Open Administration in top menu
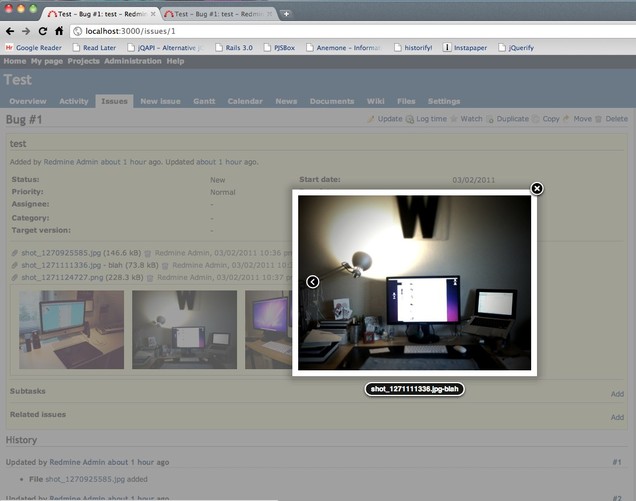This screenshot has height=501, width=636. [x=133, y=61]
